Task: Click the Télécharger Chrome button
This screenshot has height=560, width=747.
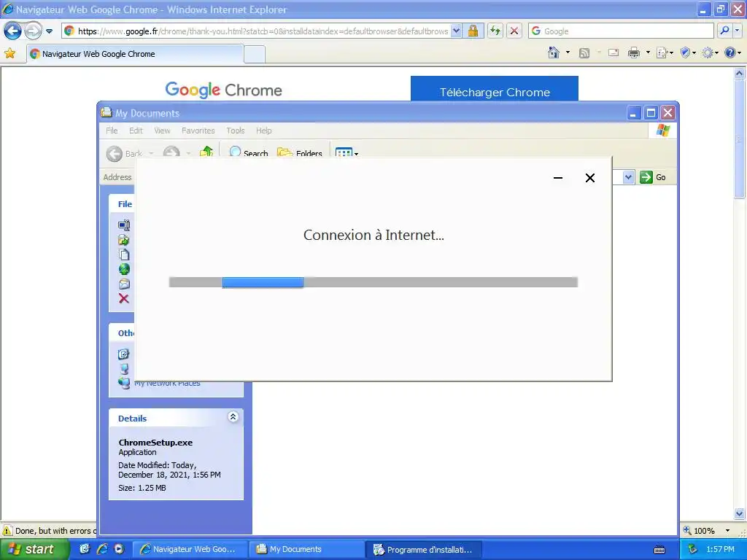Action: click(x=495, y=89)
